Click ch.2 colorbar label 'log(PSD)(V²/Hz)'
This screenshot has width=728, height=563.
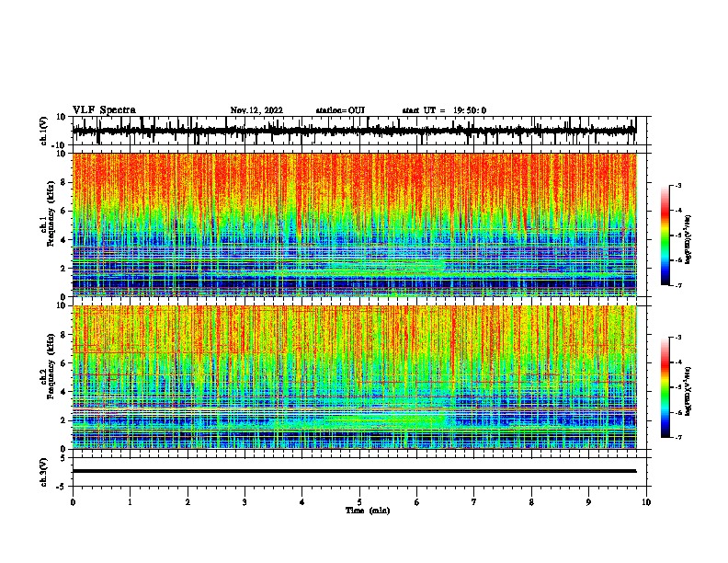point(688,391)
